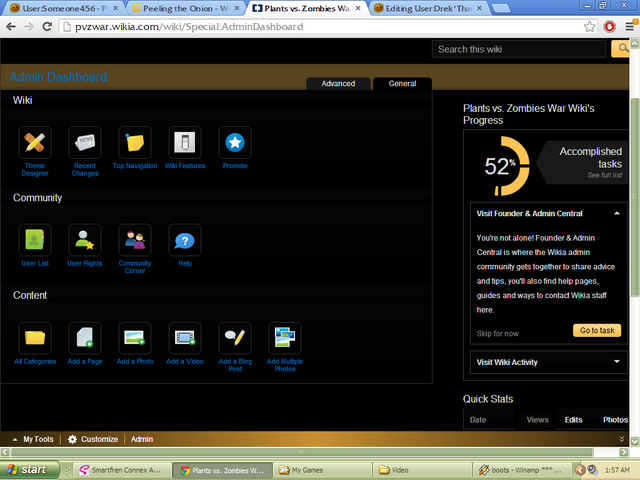Viewport: 640px width, 480px height.
Task: Click the Windows start button
Action: (x=29, y=470)
